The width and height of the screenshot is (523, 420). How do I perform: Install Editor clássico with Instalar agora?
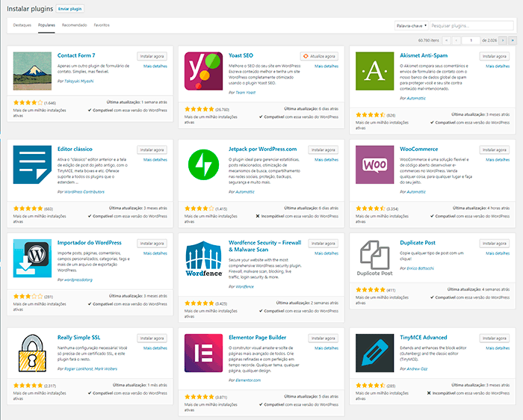point(152,150)
